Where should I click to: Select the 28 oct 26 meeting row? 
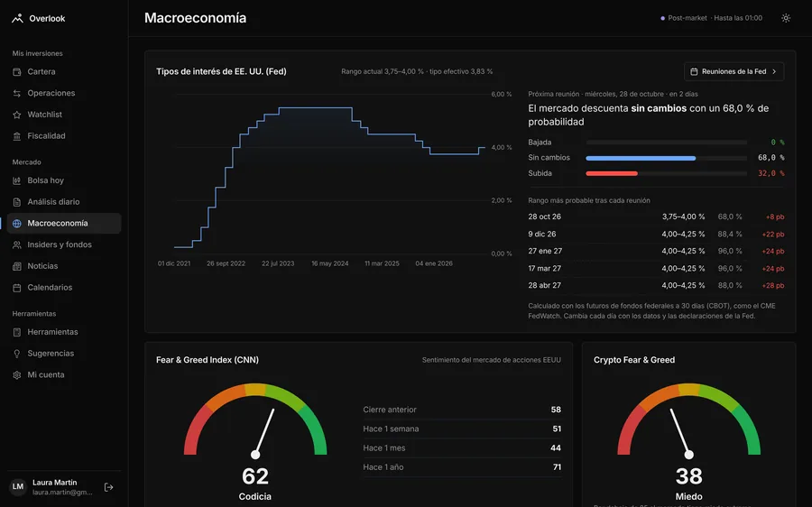(x=656, y=217)
